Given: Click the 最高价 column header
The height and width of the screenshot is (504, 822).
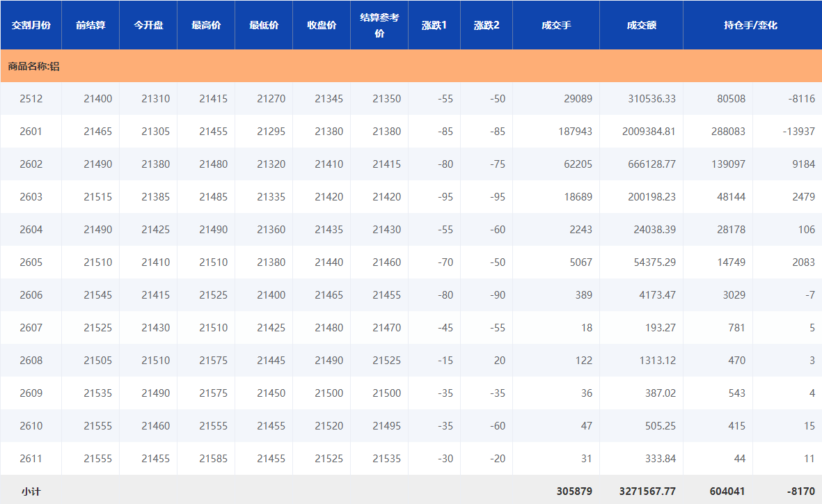Looking at the screenshot, I should click(x=206, y=25).
